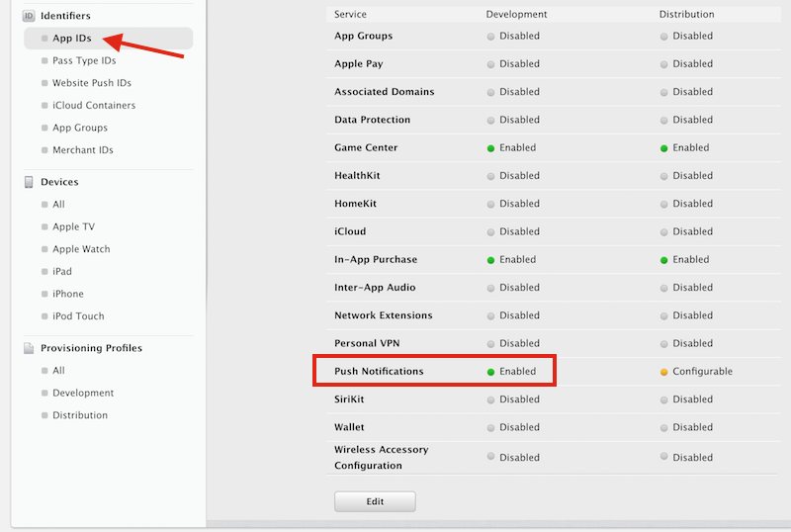791x532 pixels.
Task: Click the SiriKit service name
Action: coord(349,399)
